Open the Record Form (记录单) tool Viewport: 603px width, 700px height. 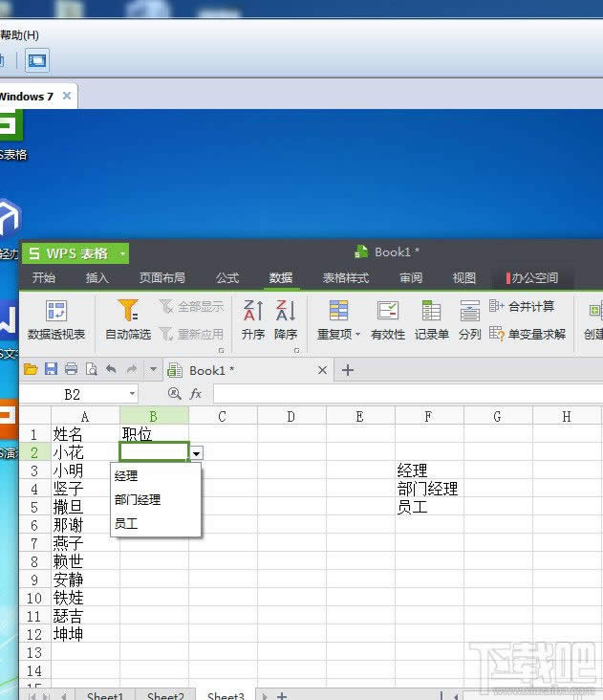point(431,319)
